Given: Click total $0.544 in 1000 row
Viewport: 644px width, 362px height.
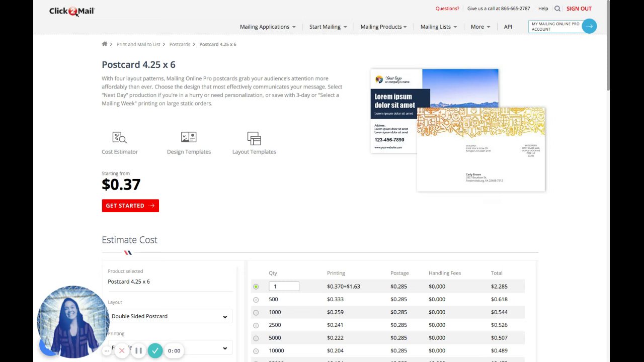Looking at the screenshot, I should tap(499, 312).
